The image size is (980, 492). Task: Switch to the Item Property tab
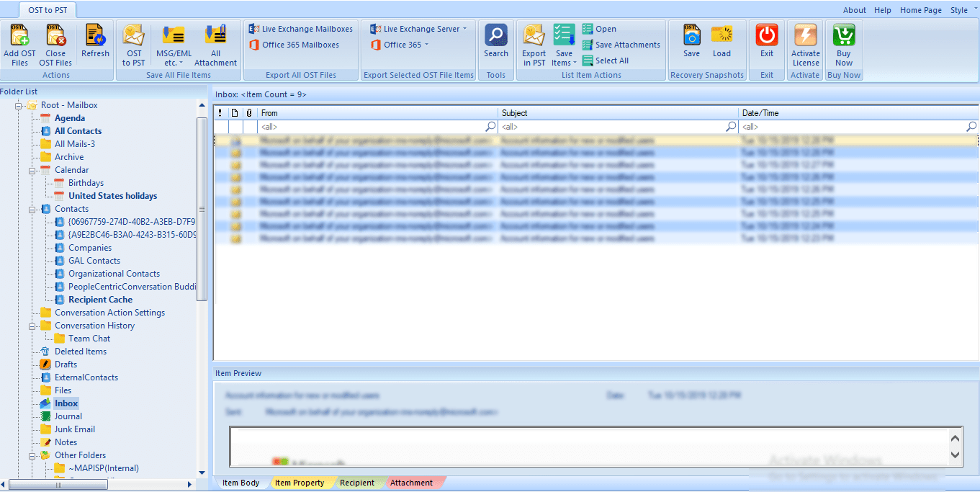tap(300, 483)
